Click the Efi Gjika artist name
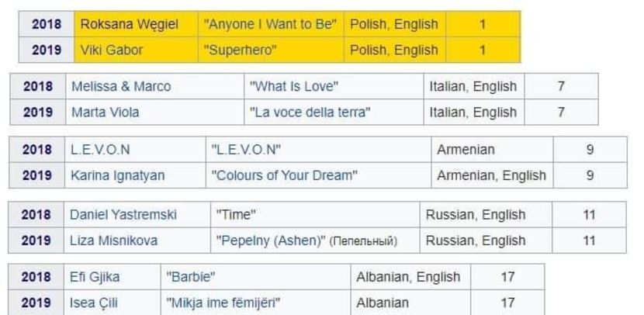Viewport: 644px width, 315px height. pyautogui.click(x=95, y=277)
